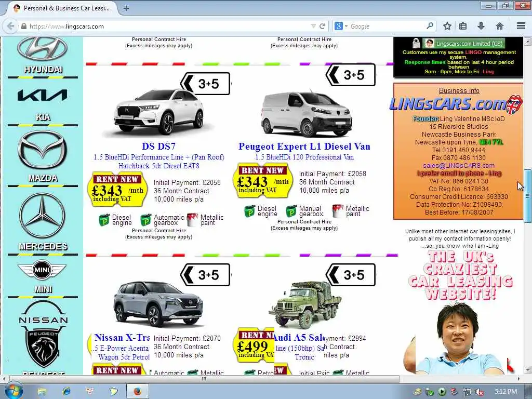The image size is (532, 399).
Task: Open the Business info link
Action: click(x=459, y=90)
